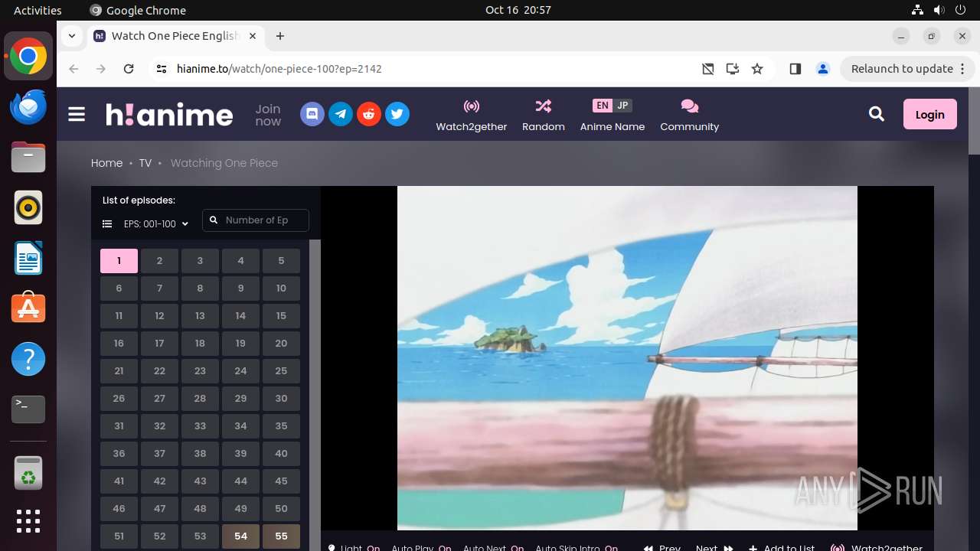Toggle Auto Play setting
Image resolution: width=980 pixels, height=551 pixels.
click(x=421, y=548)
